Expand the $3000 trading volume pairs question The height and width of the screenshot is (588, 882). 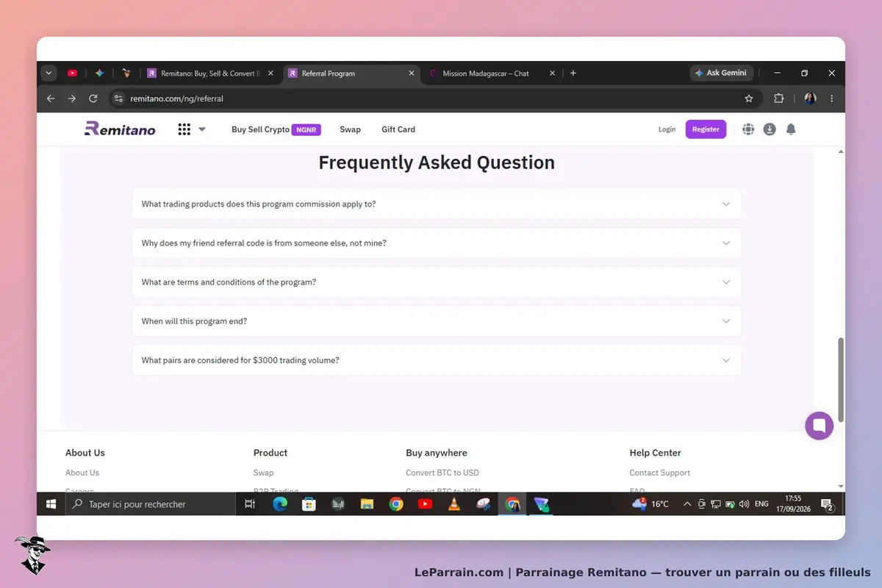437,360
